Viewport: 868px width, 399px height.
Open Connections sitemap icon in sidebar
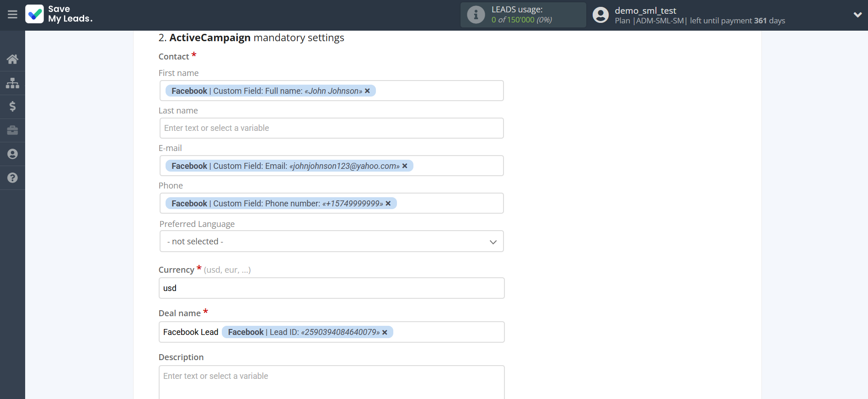tap(12, 83)
